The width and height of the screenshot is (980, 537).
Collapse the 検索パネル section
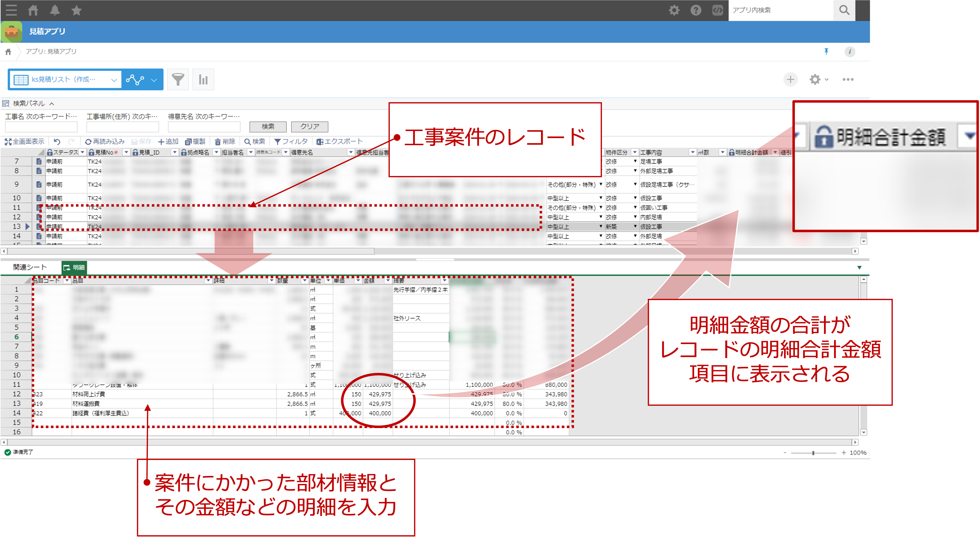[52, 103]
